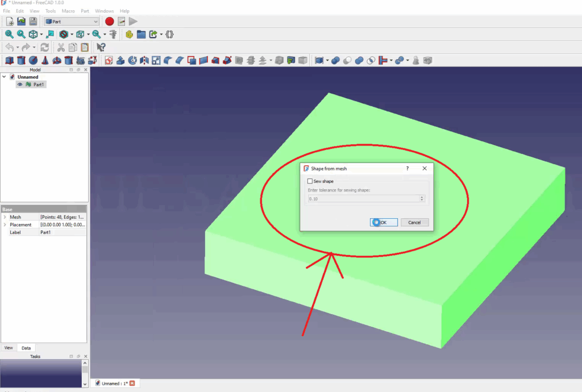Expand the Placement property row
This screenshot has width=582, height=392.
coord(5,224)
